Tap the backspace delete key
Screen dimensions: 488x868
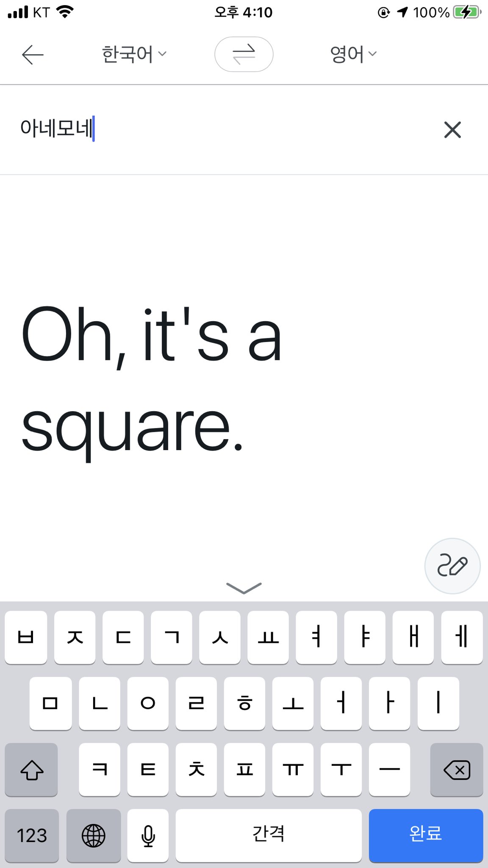[x=457, y=770]
